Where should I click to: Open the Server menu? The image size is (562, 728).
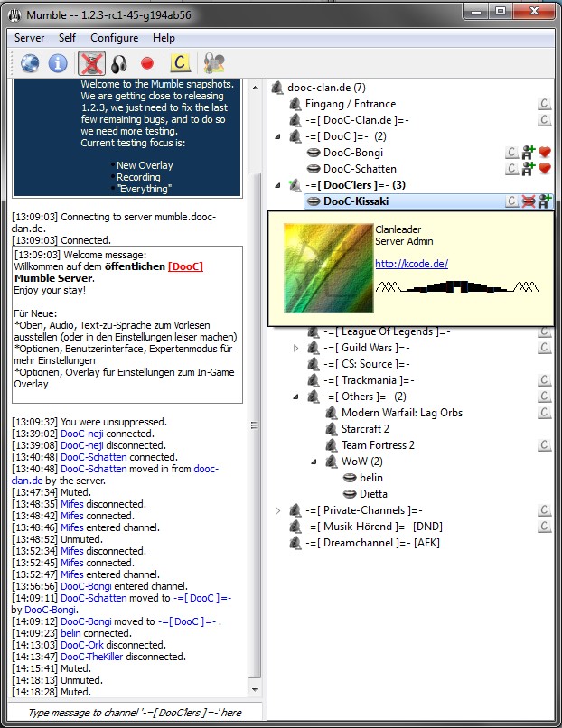coord(29,38)
